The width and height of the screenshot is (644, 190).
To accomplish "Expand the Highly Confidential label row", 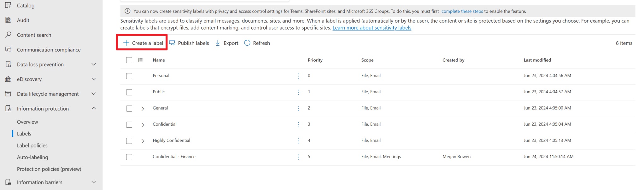I will (x=143, y=141).
